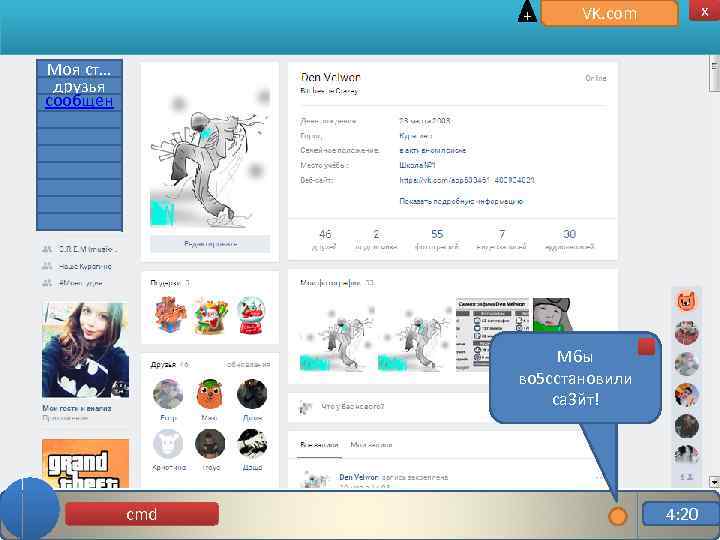Open the 30 audio recordings counter
The image size is (720, 540).
[569, 240]
